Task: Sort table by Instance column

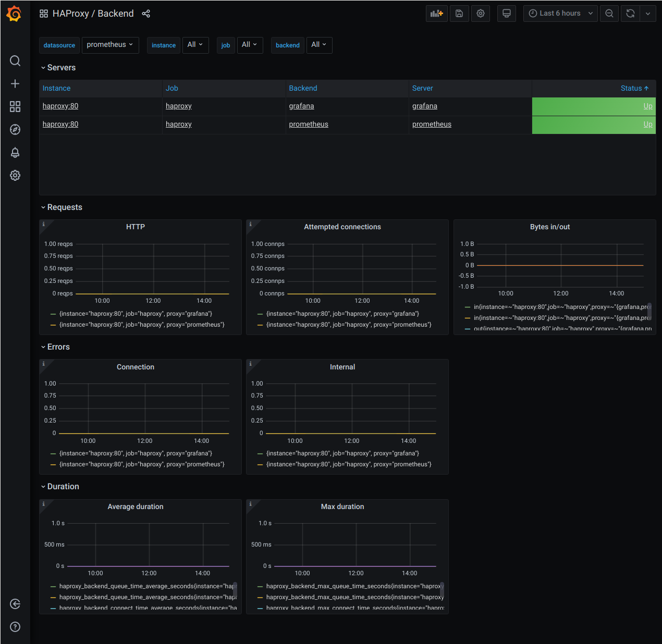Action: (x=56, y=89)
